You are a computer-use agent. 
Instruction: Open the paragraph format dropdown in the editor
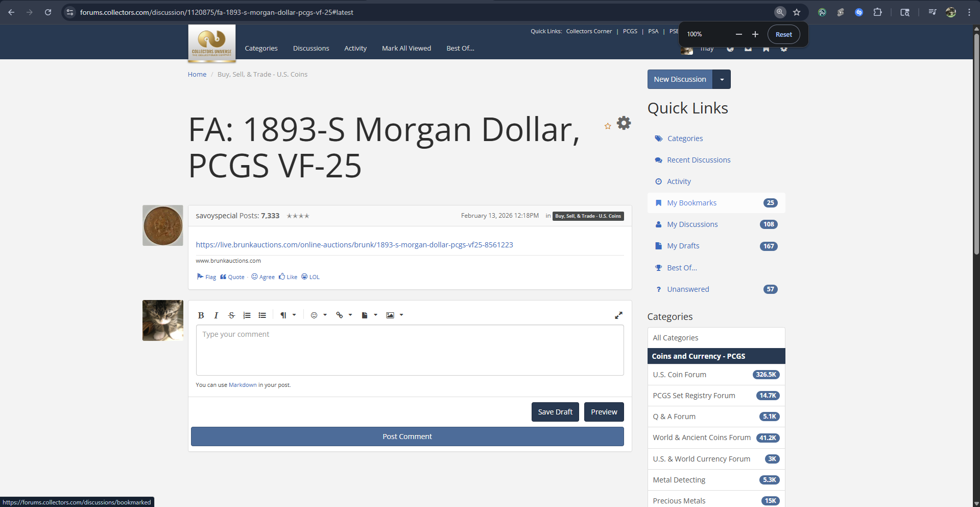(x=288, y=315)
